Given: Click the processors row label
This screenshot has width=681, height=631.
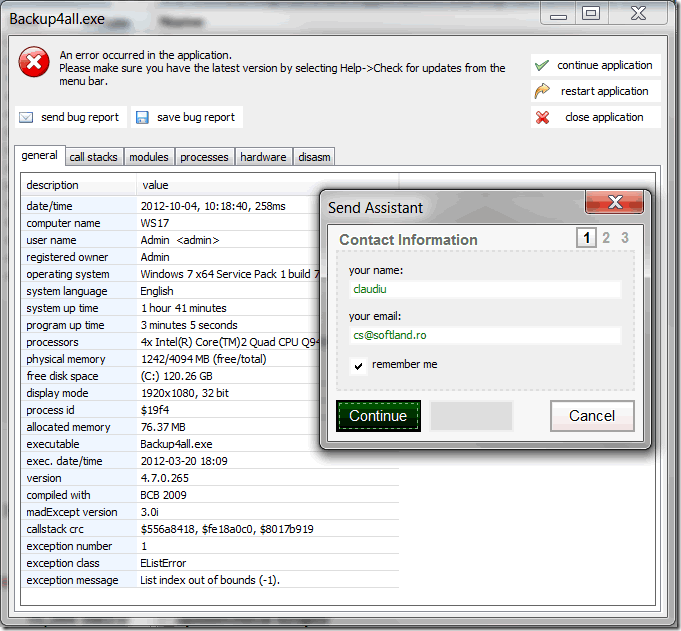Looking at the screenshot, I should (x=52, y=342).
